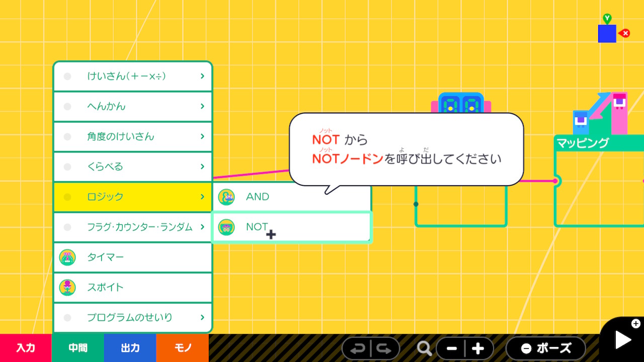Zoom in with the plus button
Viewport: 644px width, 362px height.
(x=478, y=348)
